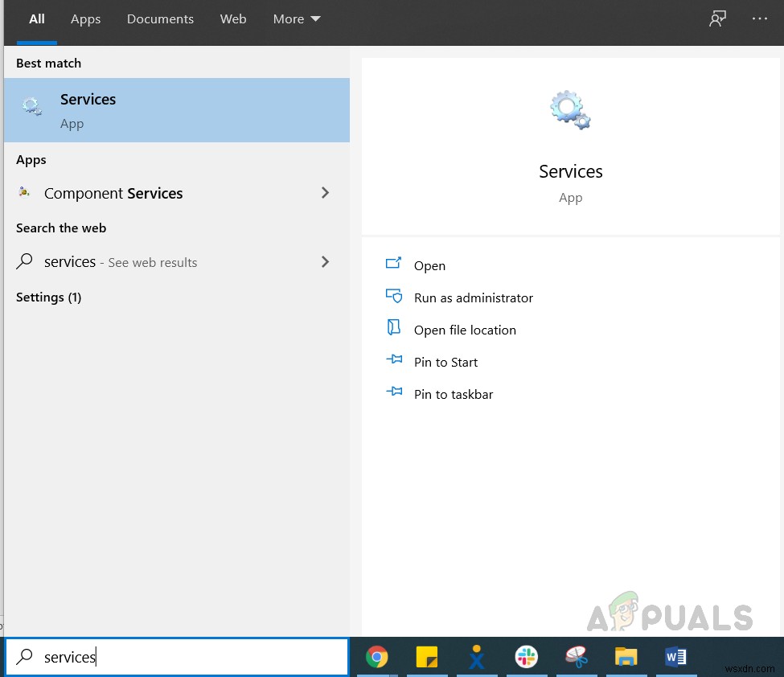The image size is (784, 677).
Task: Click the large Services gear icon
Action: 570,109
